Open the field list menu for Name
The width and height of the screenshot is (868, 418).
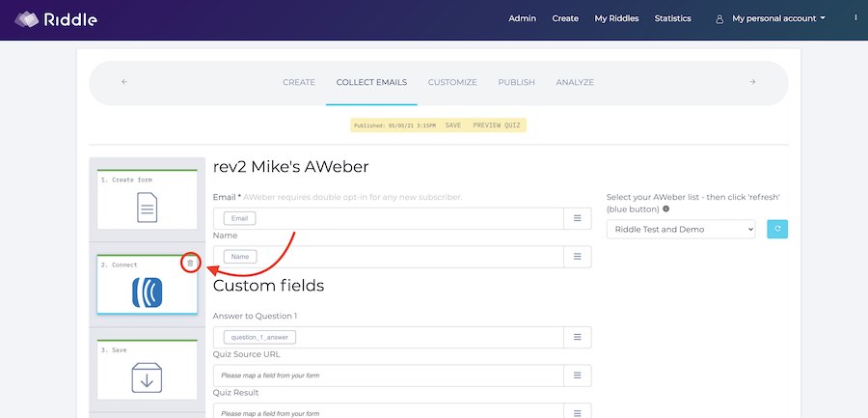coord(578,257)
